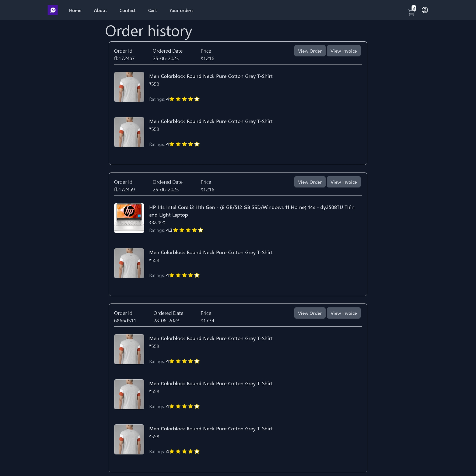Click View Order for order 6866d511
Viewport: 476px width, 476px height.
[310, 313]
